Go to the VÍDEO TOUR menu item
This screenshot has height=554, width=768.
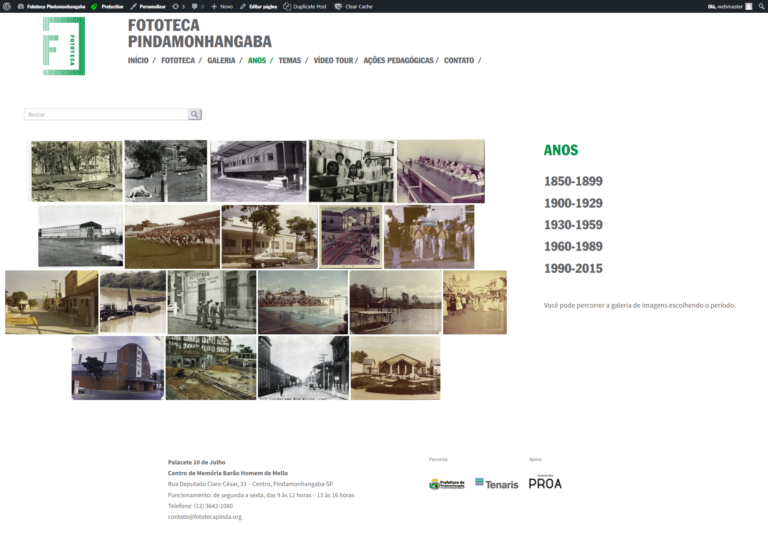333,61
